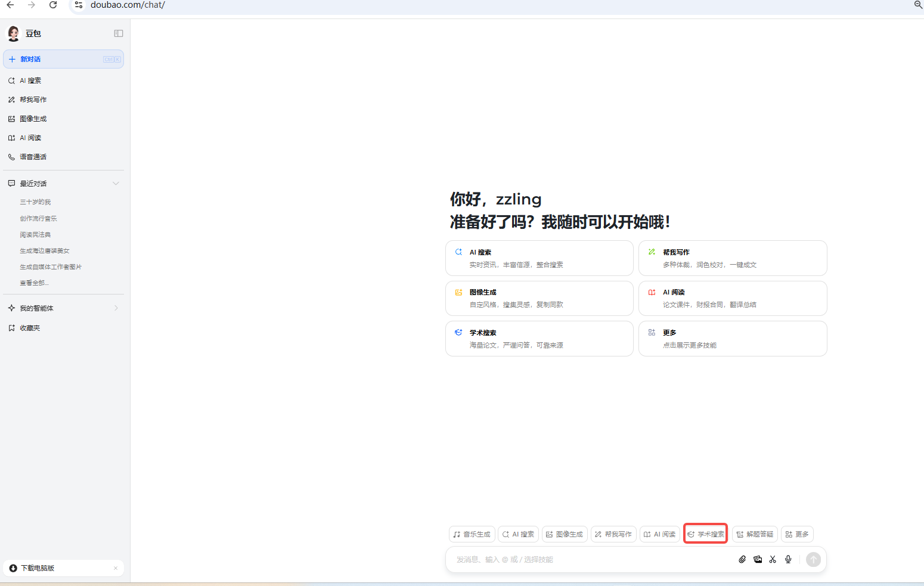The height and width of the screenshot is (586, 924).
Task: Select the AI 阅读 card in center
Action: click(x=733, y=298)
